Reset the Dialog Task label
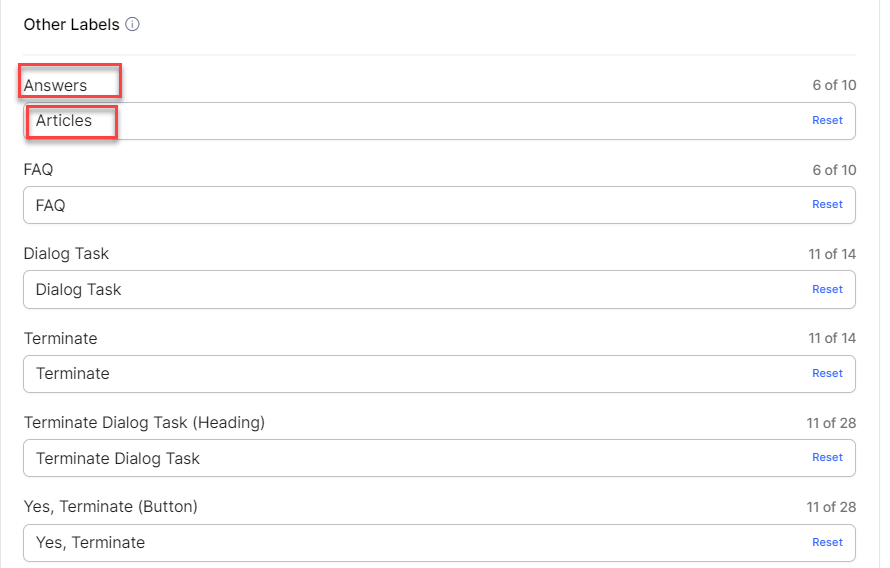Viewport: 890px width, 568px height. (x=827, y=289)
